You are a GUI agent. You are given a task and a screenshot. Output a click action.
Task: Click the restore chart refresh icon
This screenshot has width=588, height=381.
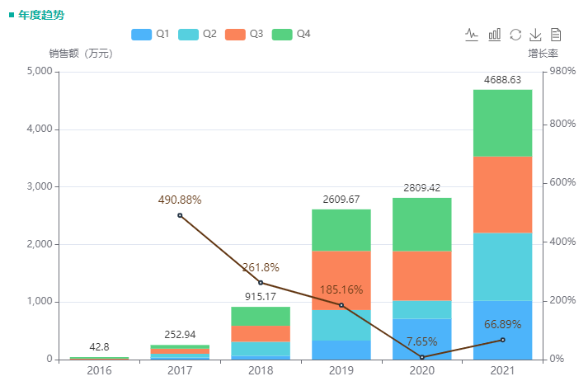[x=515, y=35]
